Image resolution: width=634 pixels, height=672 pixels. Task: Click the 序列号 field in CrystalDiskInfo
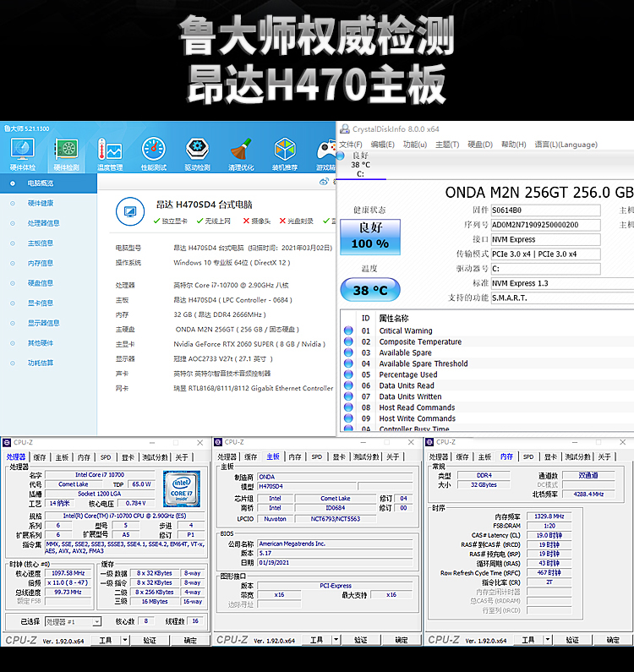pos(545,225)
